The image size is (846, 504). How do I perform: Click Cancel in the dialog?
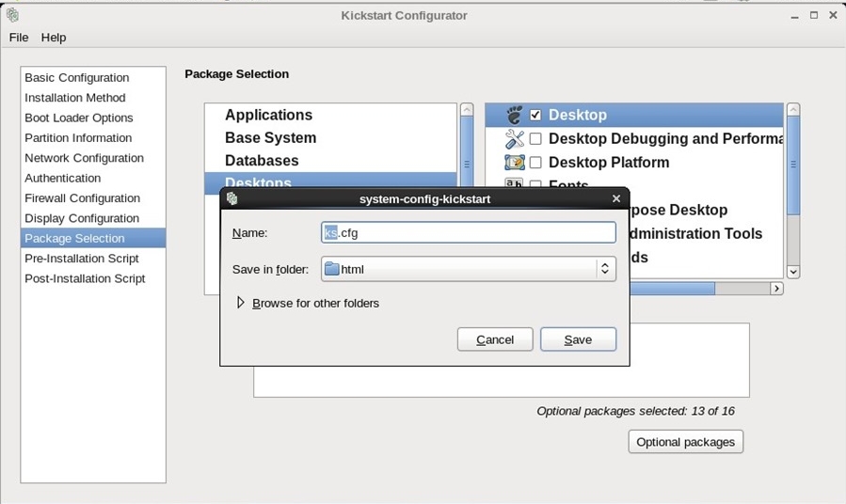click(495, 339)
